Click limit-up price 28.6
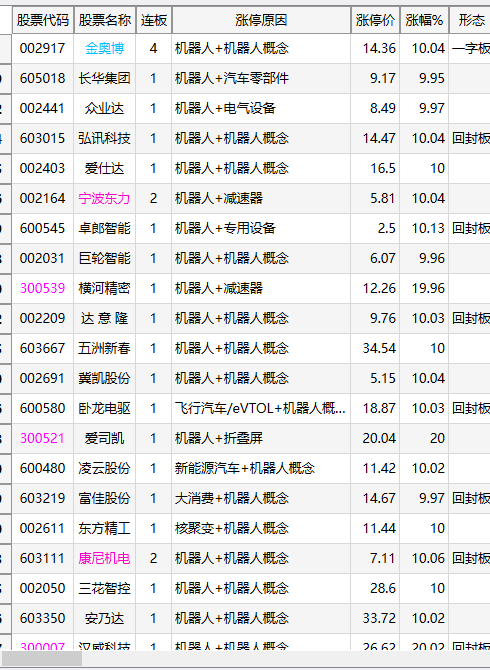The width and height of the screenshot is (490, 670). (x=383, y=588)
